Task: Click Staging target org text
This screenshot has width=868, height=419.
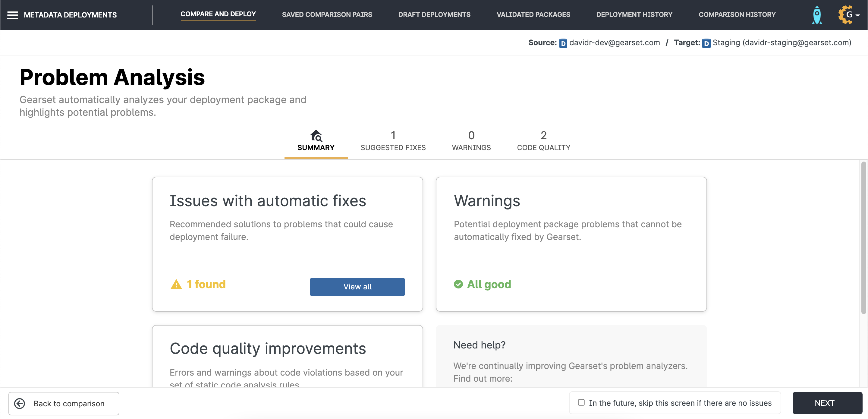Action: point(782,43)
